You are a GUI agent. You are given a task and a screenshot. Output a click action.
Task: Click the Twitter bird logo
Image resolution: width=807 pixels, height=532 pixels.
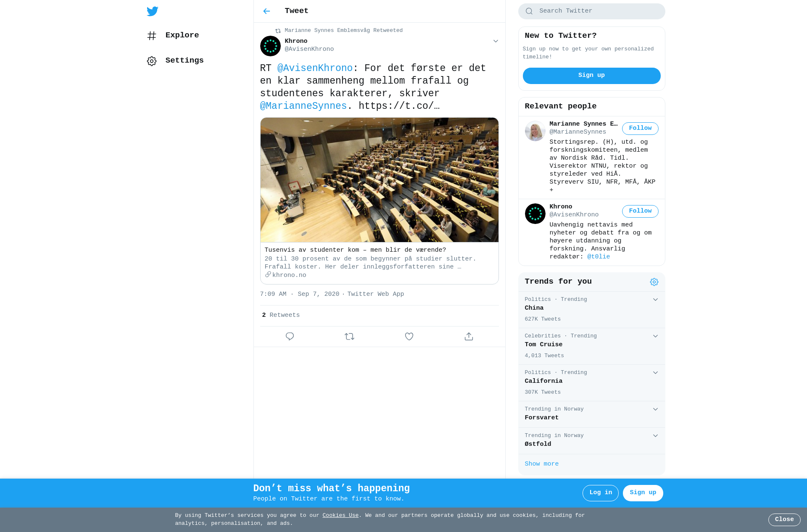click(153, 11)
